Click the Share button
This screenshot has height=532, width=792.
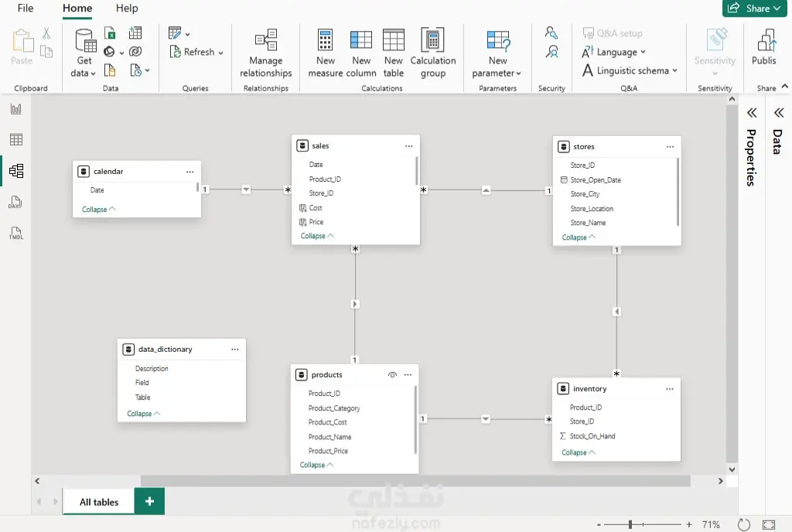pos(755,9)
